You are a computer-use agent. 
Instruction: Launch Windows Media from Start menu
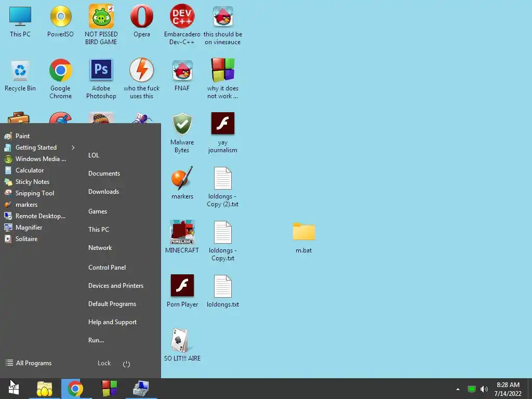click(35, 159)
